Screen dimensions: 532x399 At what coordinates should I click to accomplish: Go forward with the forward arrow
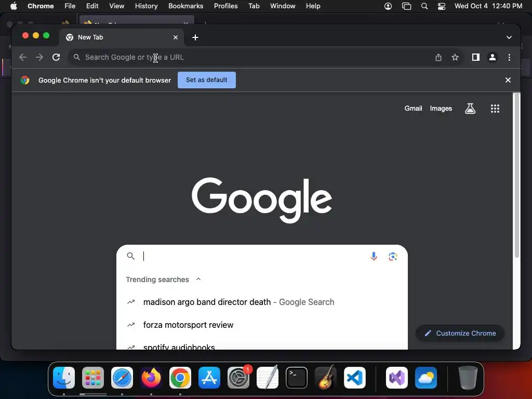tap(39, 57)
